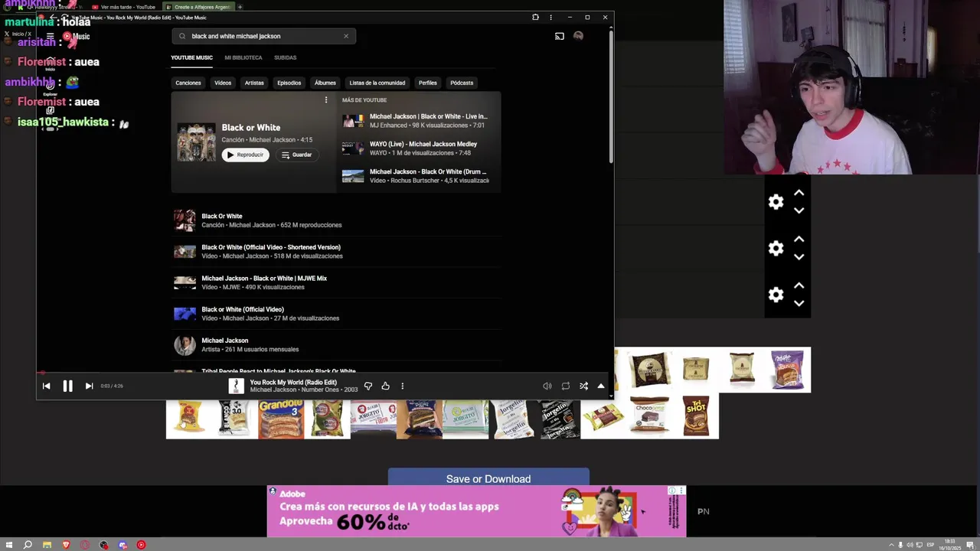The image size is (980, 551).
Task: Filter results by Pódcasts chip
Action: pos(462,83)
